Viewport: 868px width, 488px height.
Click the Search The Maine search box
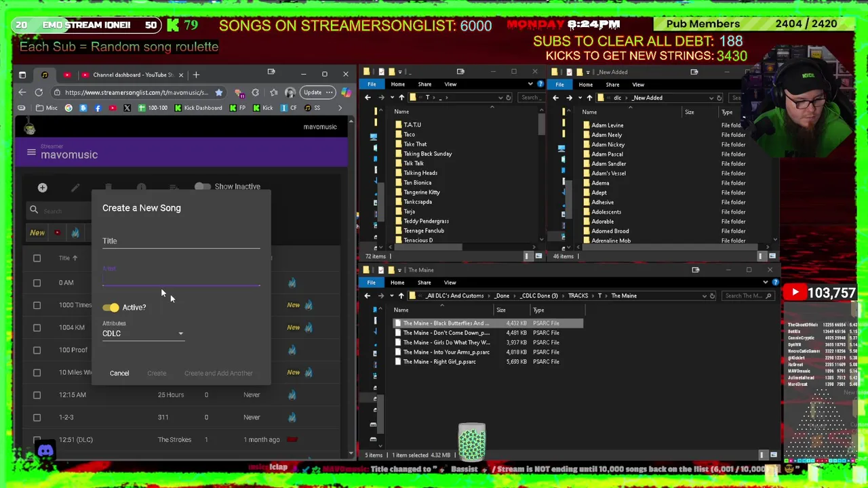click(x=748, y=296)
